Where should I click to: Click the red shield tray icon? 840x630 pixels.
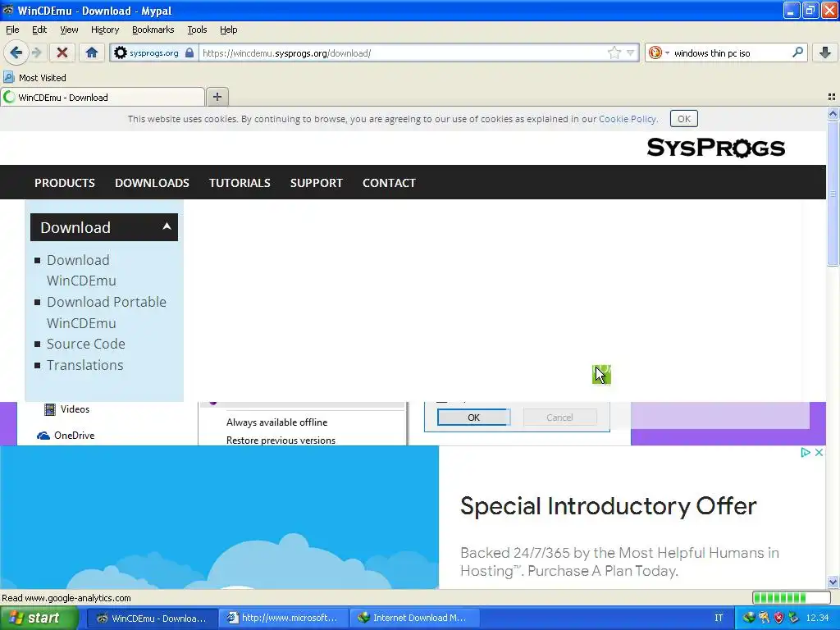[x=779, y=619]
